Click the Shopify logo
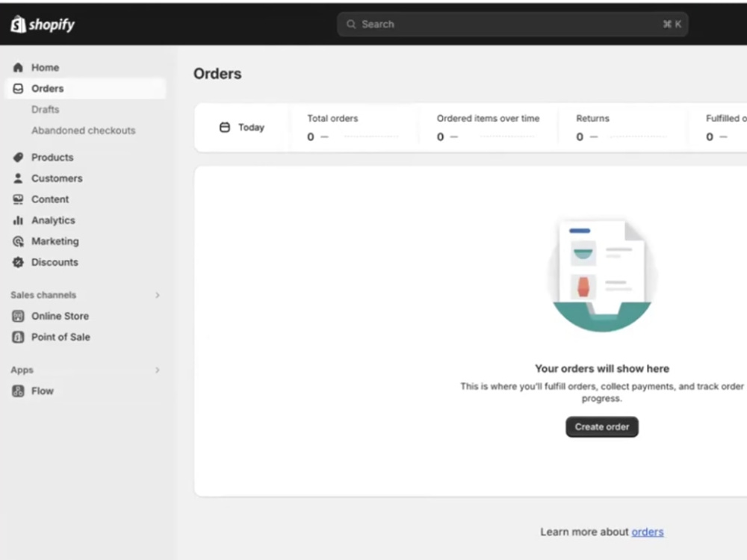 [x=43, y=25]
